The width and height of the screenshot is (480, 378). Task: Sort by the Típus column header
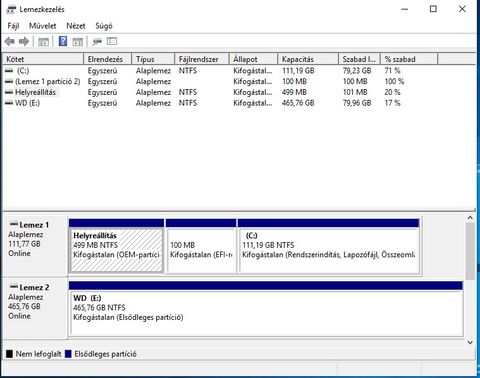click(153, 59)
